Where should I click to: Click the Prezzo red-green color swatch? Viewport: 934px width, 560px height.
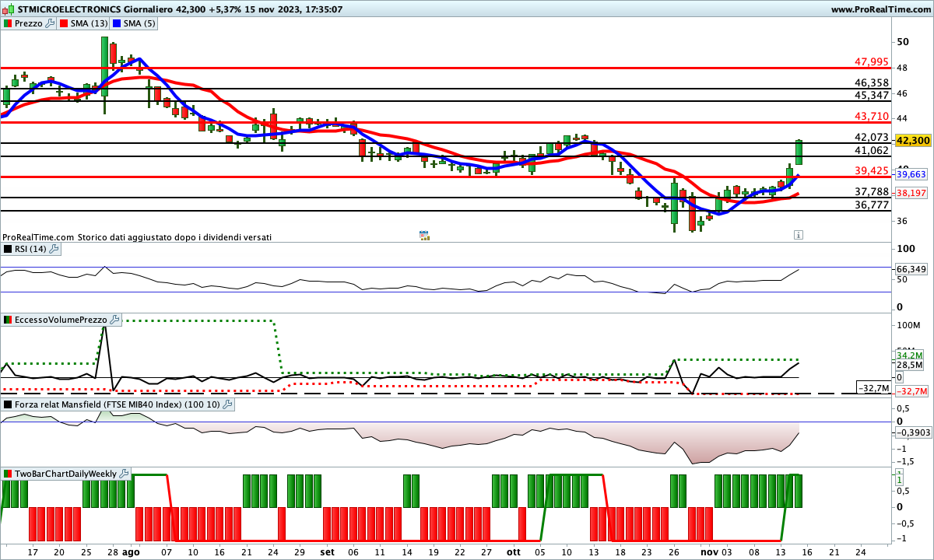(x=8, y=23)
